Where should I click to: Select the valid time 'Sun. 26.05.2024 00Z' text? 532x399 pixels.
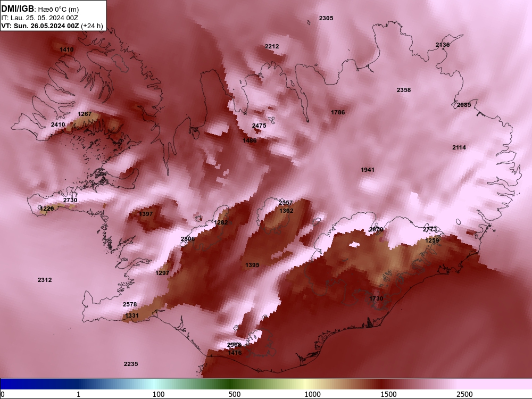[x=46, y=26]
